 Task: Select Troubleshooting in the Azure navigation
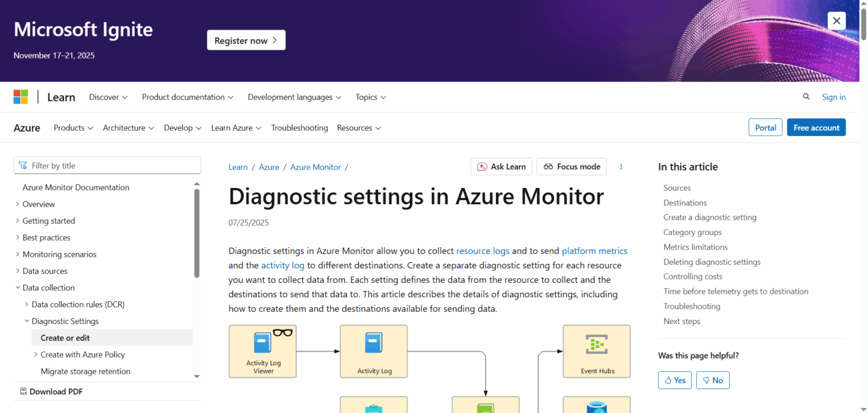pyautogui.click(x=299, y=127)
